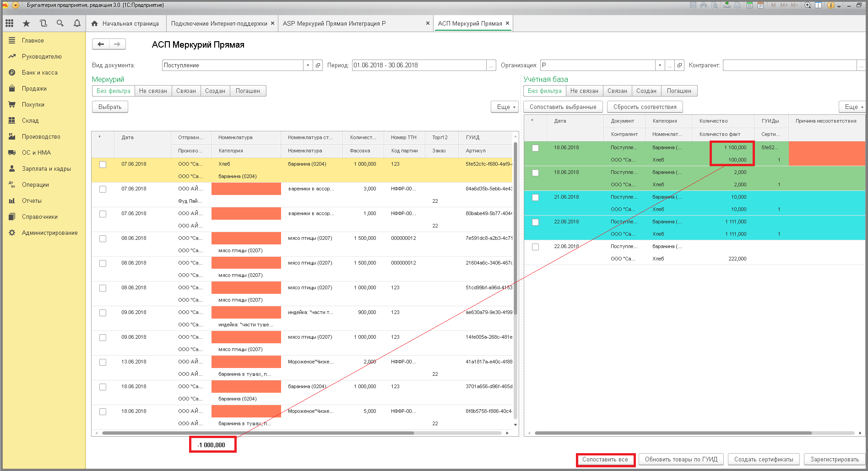Open Склад section in sidebar

(30, 121)
